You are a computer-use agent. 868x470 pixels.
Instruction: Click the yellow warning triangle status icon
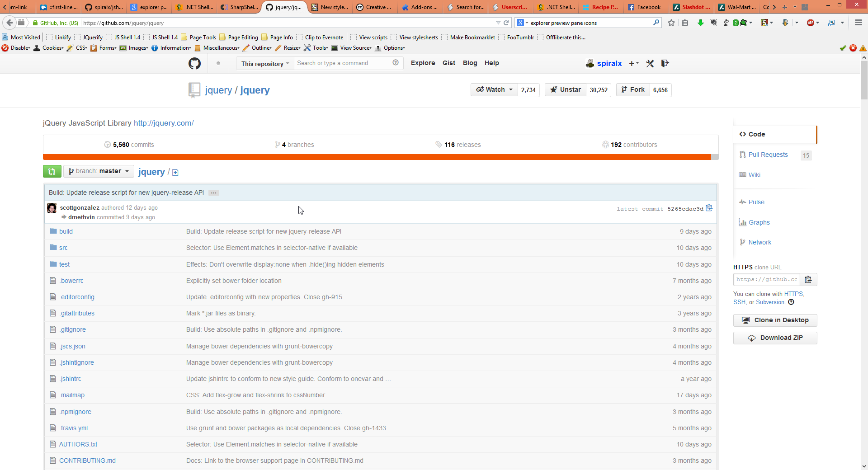coord(863,48)
